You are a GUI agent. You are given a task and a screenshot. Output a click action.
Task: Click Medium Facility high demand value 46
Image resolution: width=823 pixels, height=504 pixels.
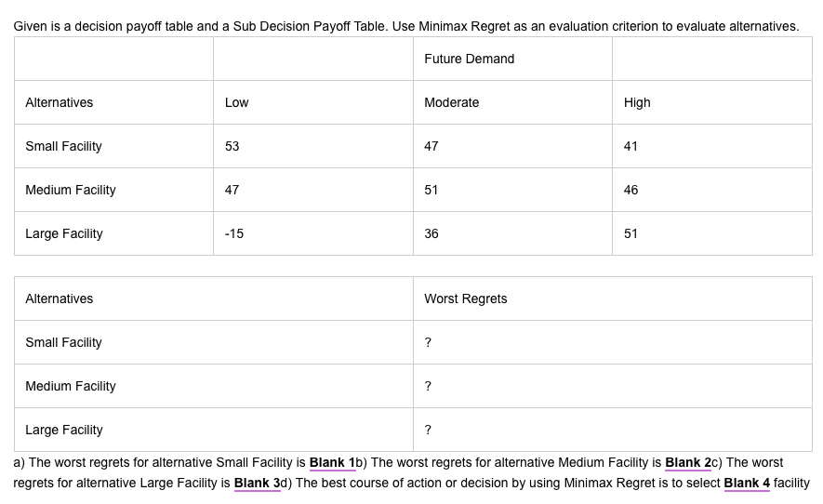(712, 190)
